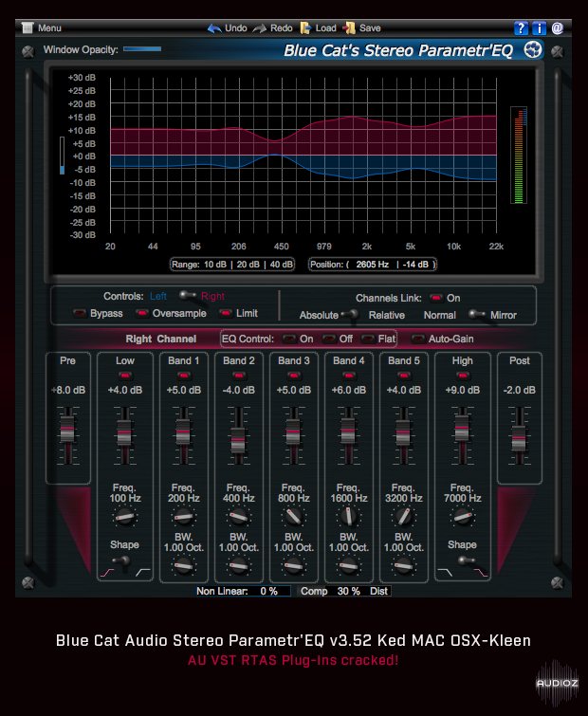Toggle the Band 3 enable LED

click(294, 376)
